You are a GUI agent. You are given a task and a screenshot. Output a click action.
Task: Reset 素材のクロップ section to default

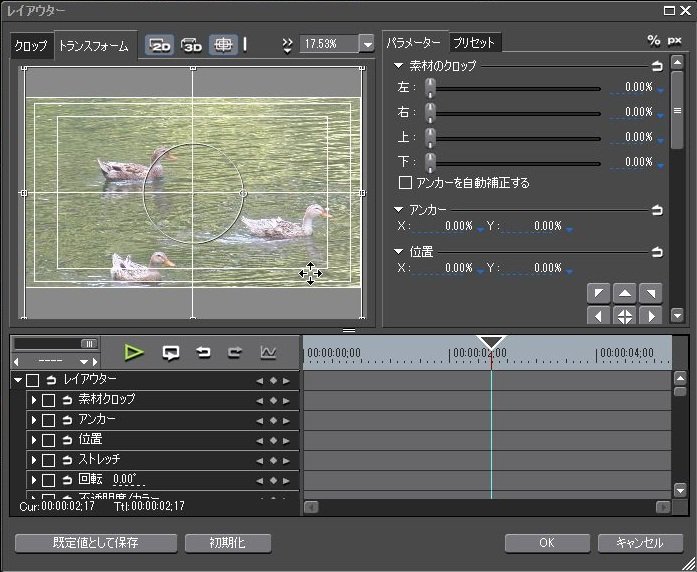657,66
